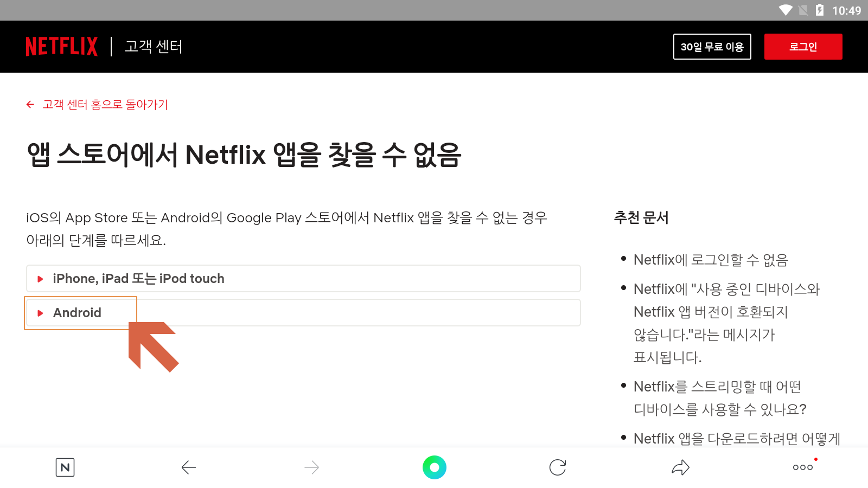Expand iPhone, iPad 또는 iPod touch section
This screenshot has width=868, height=488.
point(303,279)
